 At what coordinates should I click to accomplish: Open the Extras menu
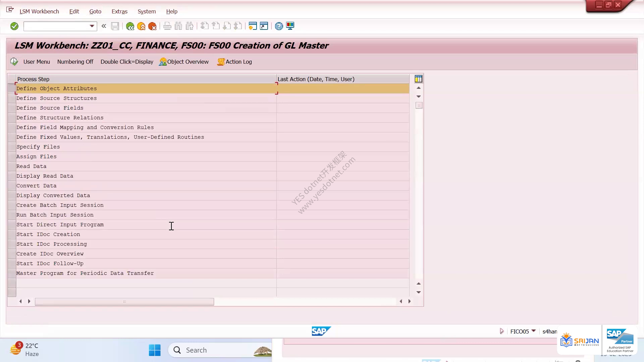119,11
